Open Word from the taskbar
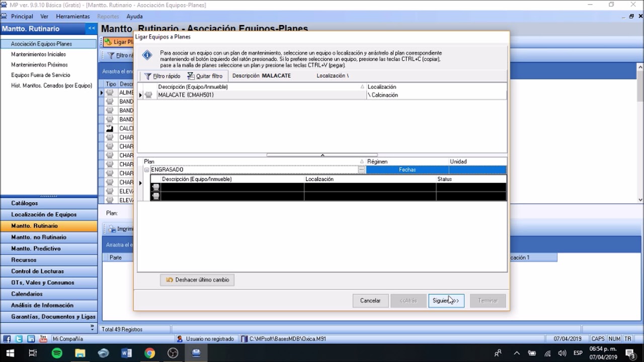Screen dimensions: 644x362 pos(126,353)
